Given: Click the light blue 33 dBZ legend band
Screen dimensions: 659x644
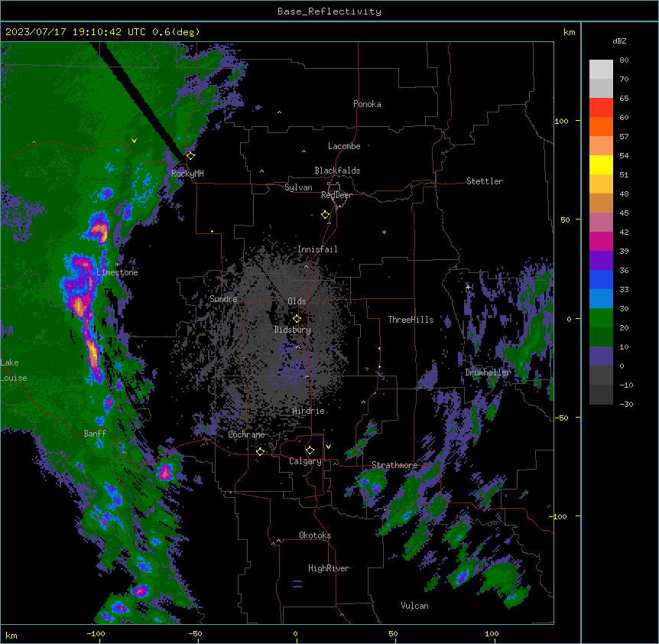Looking at the screenshot, I should click(x=601, y=298).
